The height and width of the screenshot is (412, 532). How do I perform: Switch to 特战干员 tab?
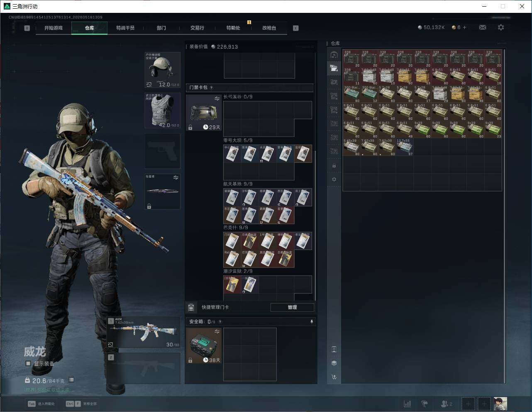(x=125, y=28)
